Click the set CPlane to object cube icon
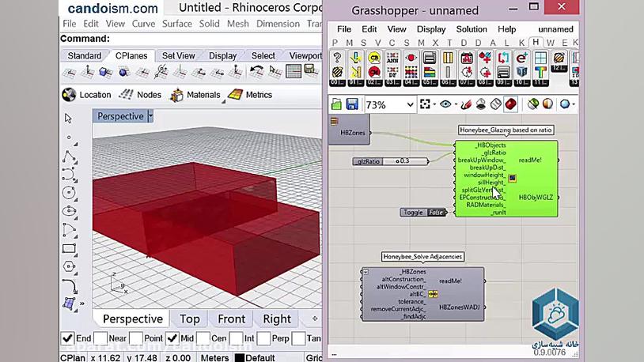 click(105, 72)
